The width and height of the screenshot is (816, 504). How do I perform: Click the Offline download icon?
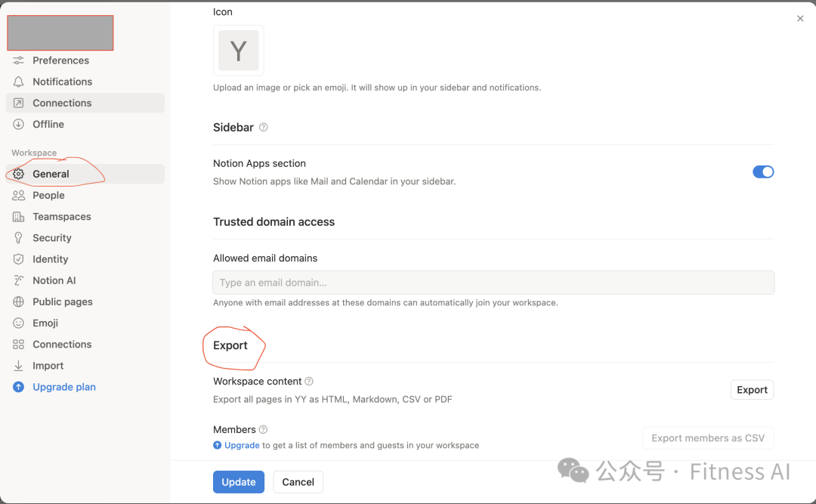point(19,124)
